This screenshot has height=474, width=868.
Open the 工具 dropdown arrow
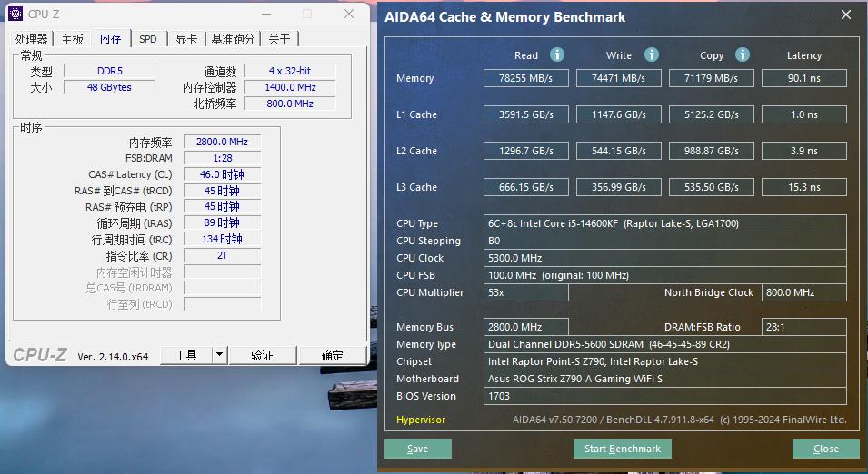click(x=220, y=355)
